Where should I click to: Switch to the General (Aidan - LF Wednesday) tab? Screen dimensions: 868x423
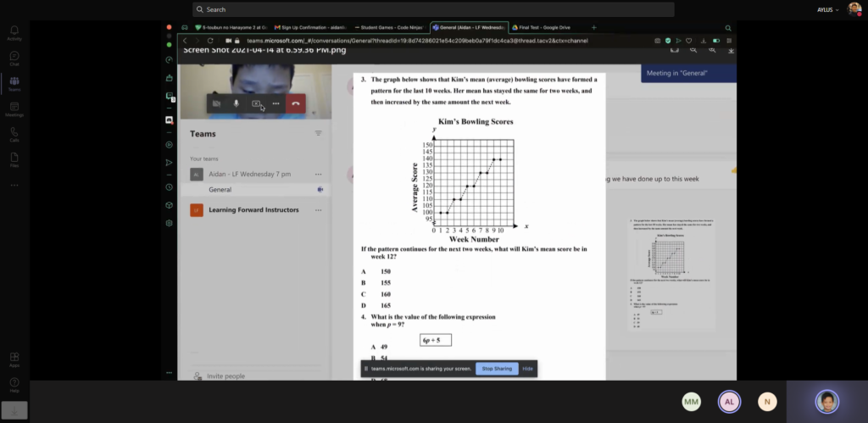pos(469,28)
